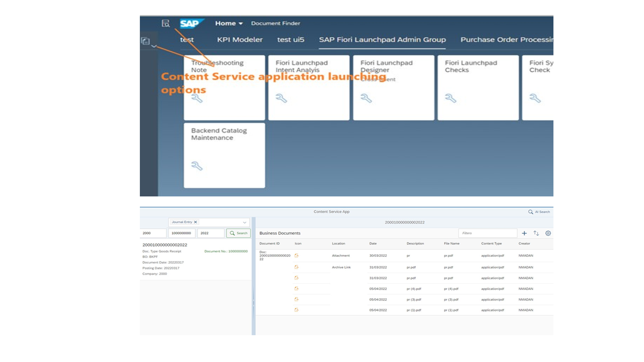This screenshot has height=362, width=644.
Task: Click the PDF icon for the 30/03/2022 attachment
Action: coord(297,256)
